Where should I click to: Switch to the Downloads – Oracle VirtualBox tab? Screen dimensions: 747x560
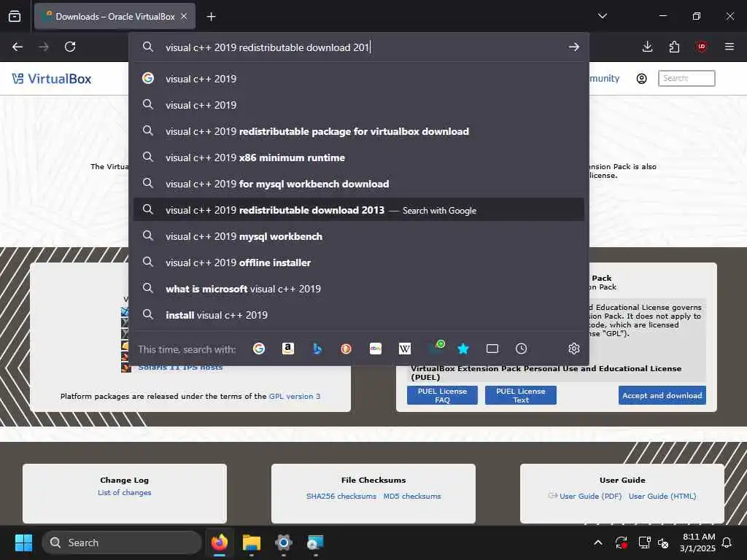click(x=115, y=16)
